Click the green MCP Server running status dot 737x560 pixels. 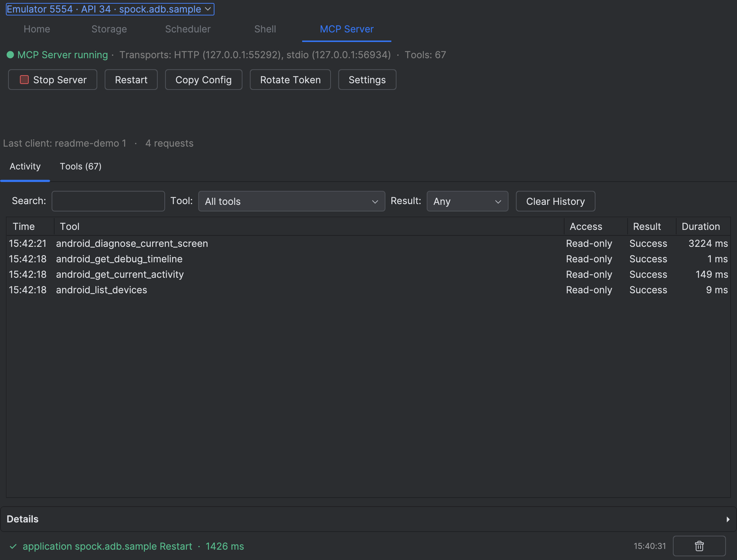[10, 55]
